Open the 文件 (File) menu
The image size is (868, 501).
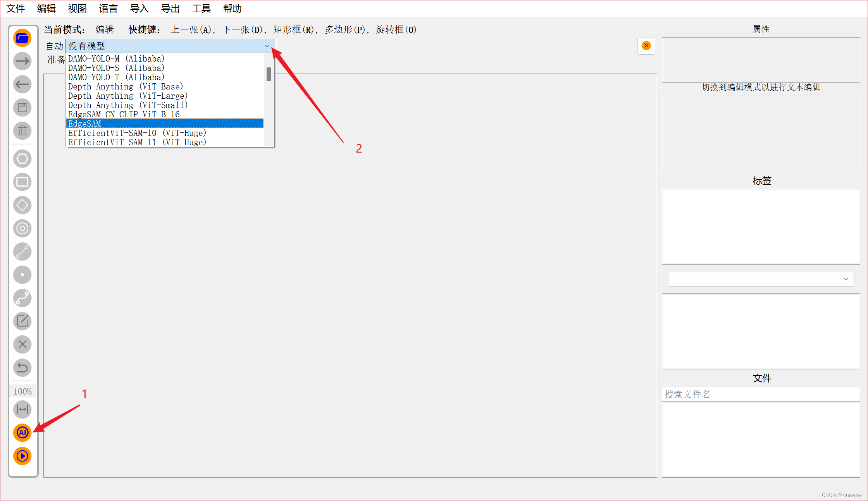click(x=15, y=8)
